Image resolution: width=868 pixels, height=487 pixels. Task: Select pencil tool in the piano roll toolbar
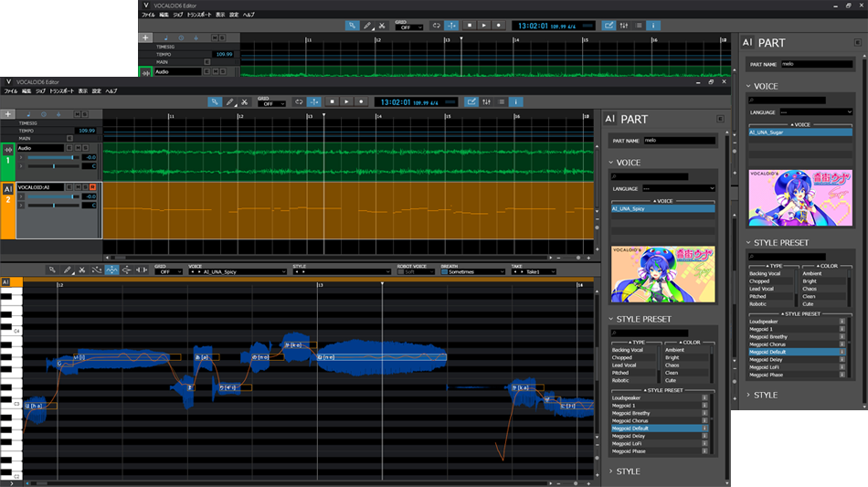click(x=67, y=270)
